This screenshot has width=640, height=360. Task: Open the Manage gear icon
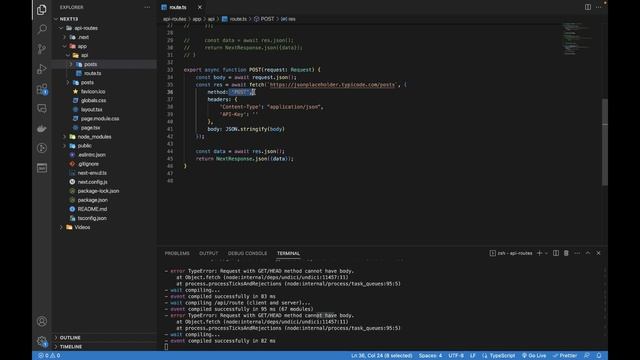(42, 341)
